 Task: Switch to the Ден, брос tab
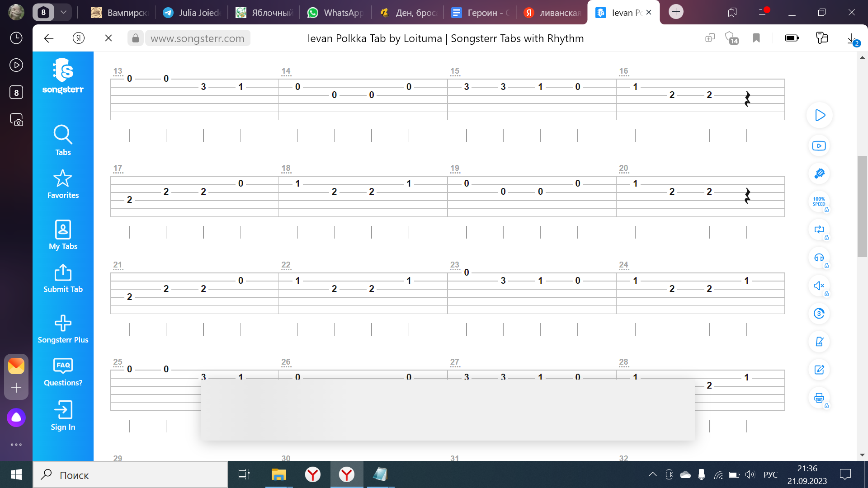coord(408,13)
